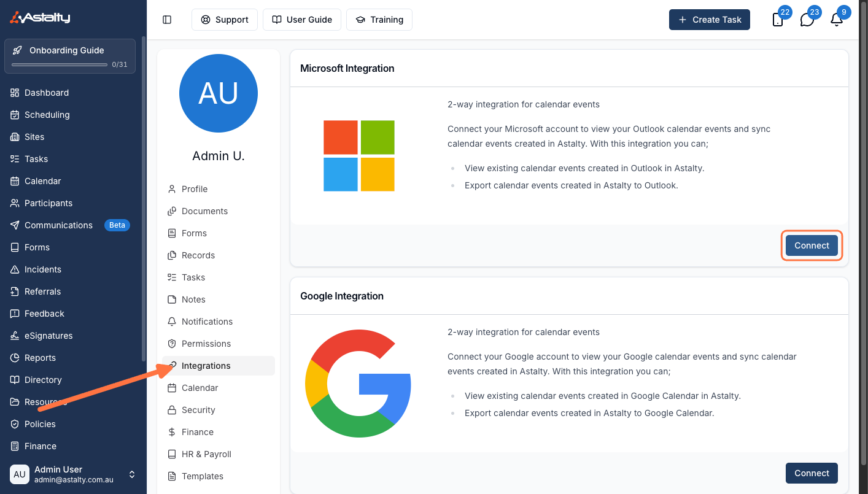Open the profile Forms tab
Viewport: 868px width, 494px height.
click(219, 233)
